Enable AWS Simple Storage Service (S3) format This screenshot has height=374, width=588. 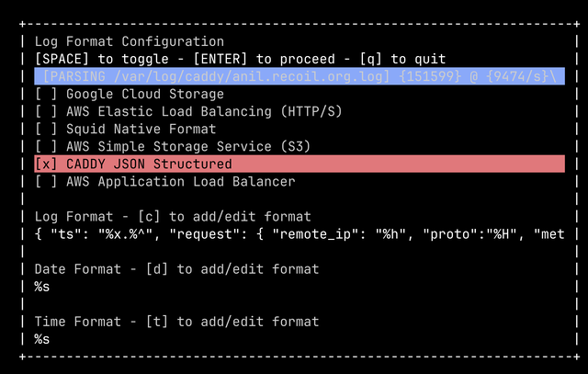tap(45, 146)
